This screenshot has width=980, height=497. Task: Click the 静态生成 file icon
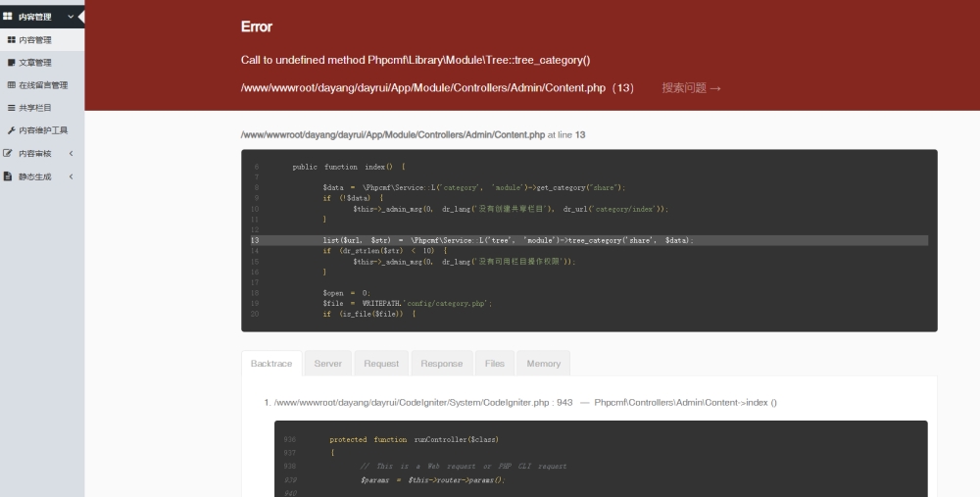tap(9, 176)
